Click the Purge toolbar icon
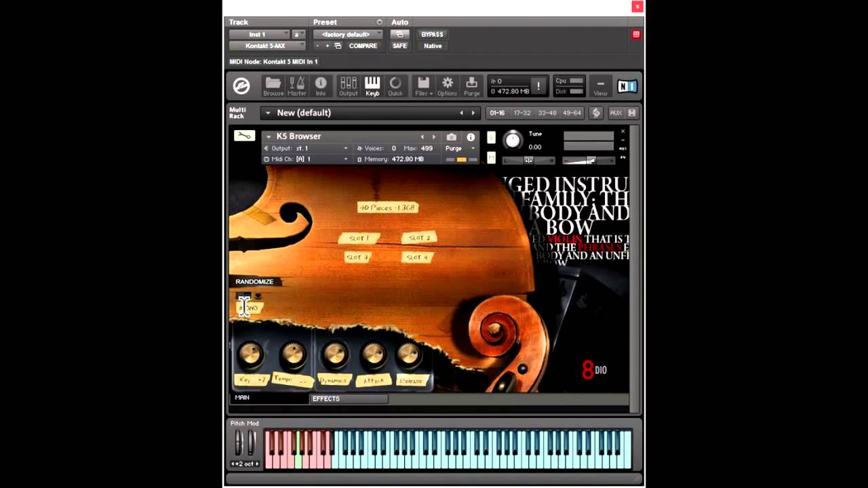868x488 pixels. click(472, 86)
